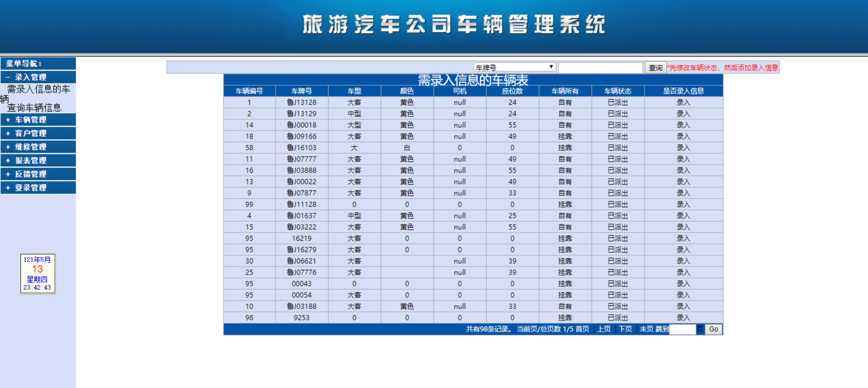The image size is (868, 388).
Task: Click the 共有98条记录 record count text
Action: pyautogui.click(x=489, y=329)
